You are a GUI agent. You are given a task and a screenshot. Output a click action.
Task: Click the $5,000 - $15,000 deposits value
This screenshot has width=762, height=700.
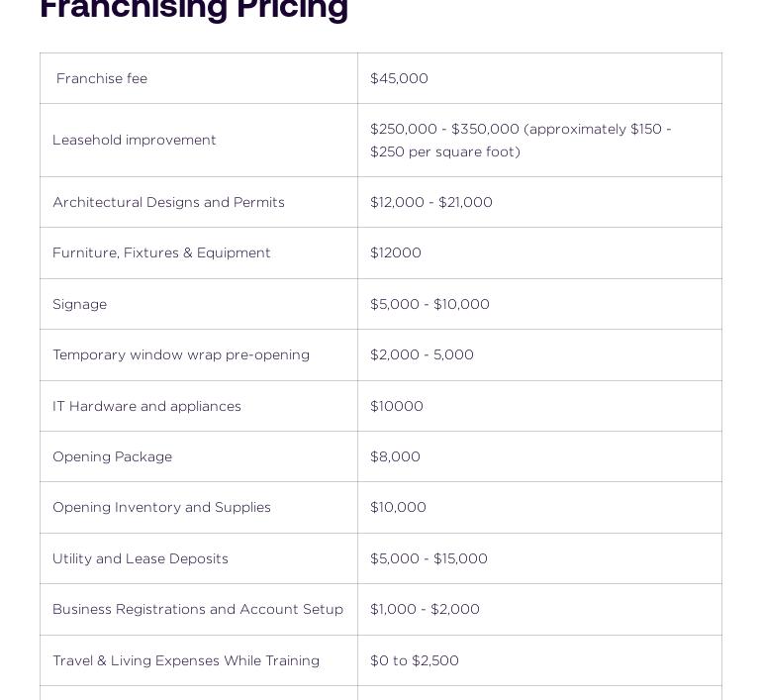point(429,558)
